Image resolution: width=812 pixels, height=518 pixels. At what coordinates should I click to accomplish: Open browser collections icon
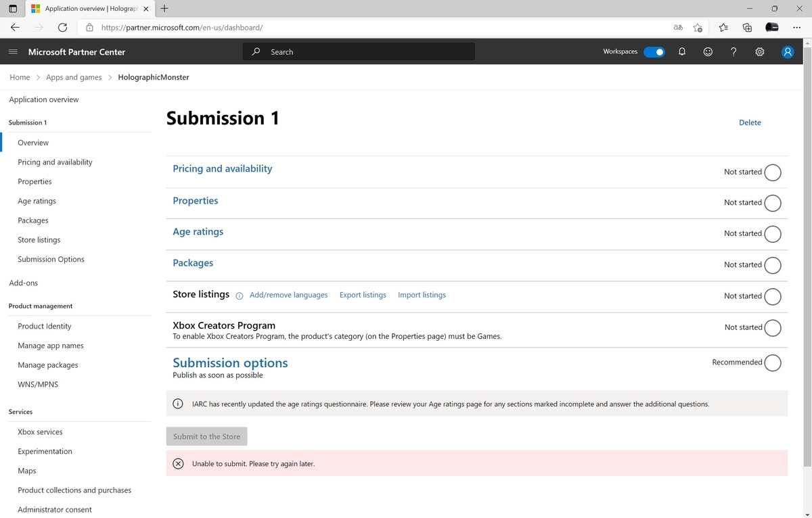point(748,28)
